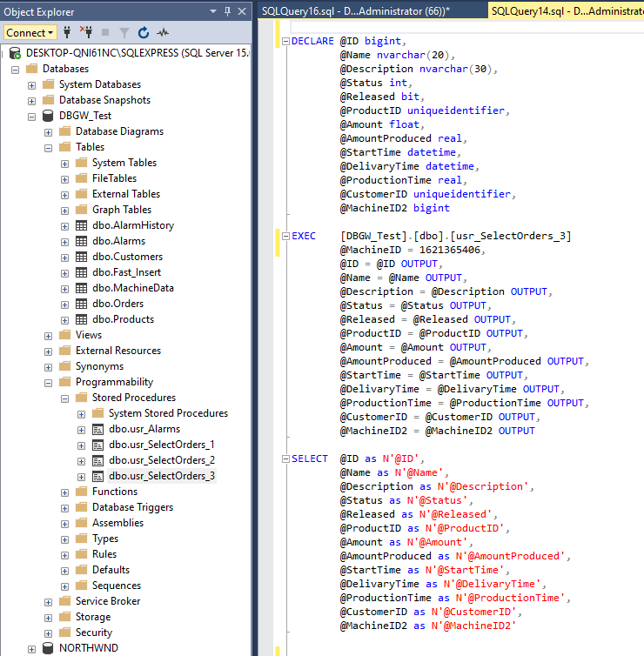Select the dbo.usr_SelectOrders_1 stored procedure
Viewport: 644px width, 656px height.
(161, 445)
